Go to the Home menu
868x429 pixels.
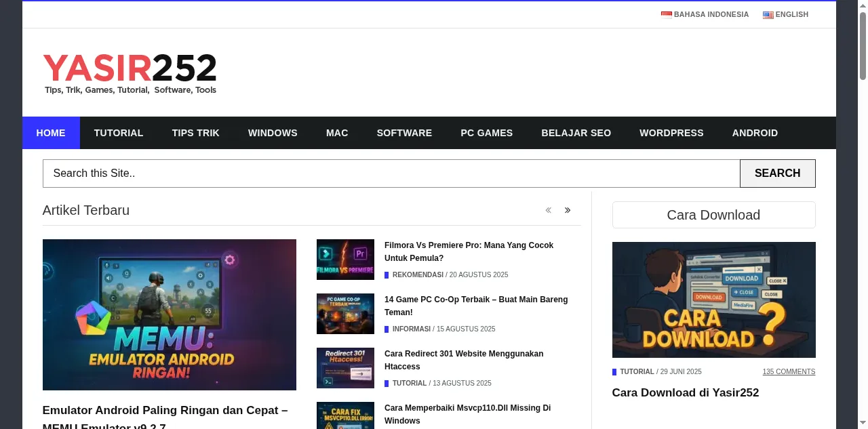pos(51,133)
